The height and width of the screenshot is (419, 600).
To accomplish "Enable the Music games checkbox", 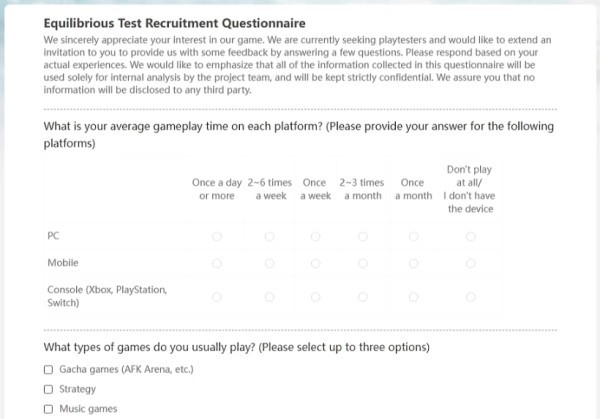I will (x=49, y=409).
